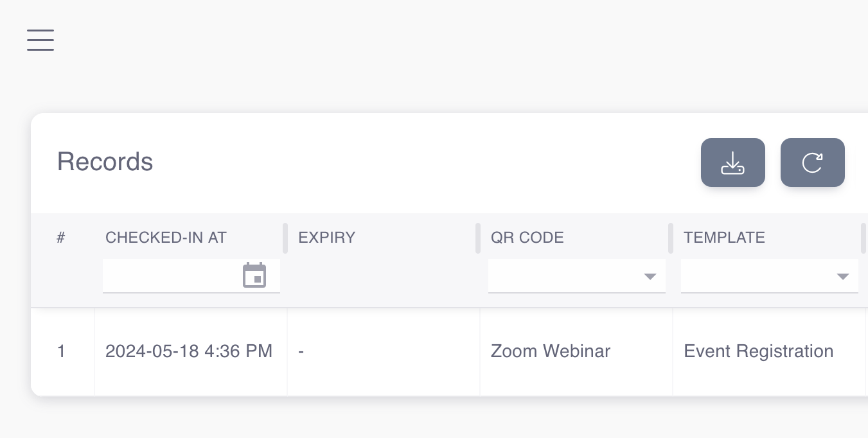Click the Zoom Webinar cell in row 1
Image resolution: width=868 pixels, height=438 pixels.
[x=550, y=351]
